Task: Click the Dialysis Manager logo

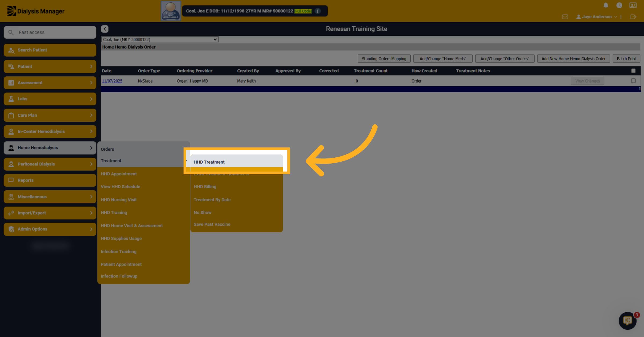Action: (x=36, y=11)
